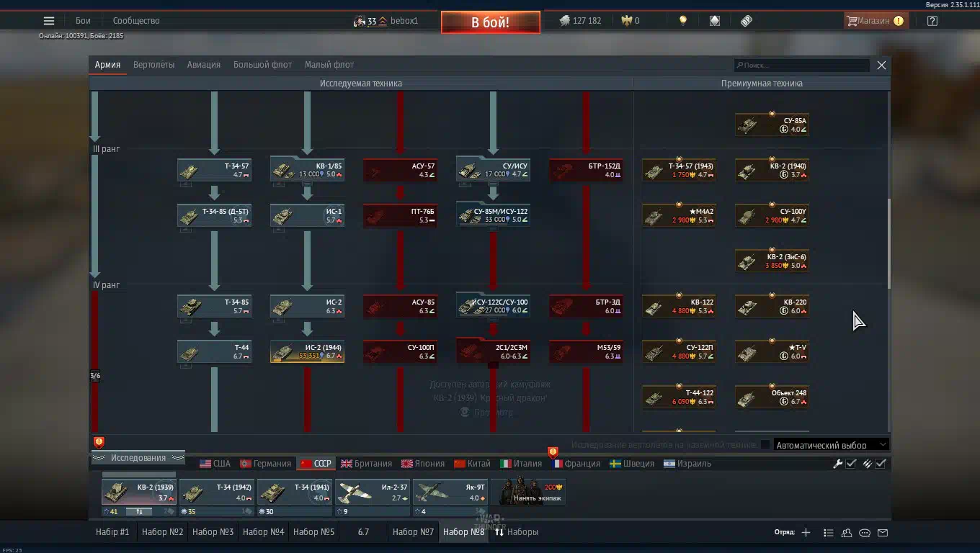
Task: Select Т-34 (1942) crew slot
Action: [217, 493]
